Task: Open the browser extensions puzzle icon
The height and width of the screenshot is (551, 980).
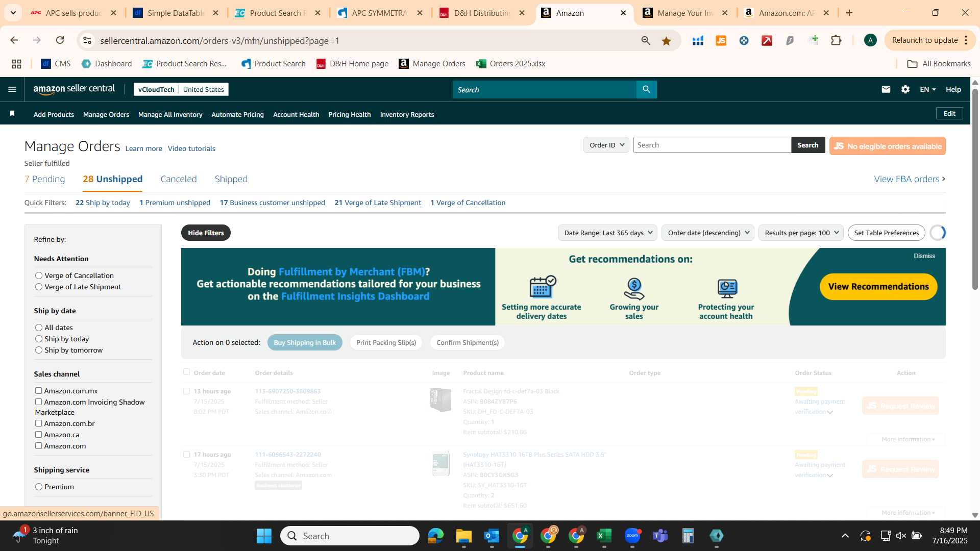Action: point(836,40)
